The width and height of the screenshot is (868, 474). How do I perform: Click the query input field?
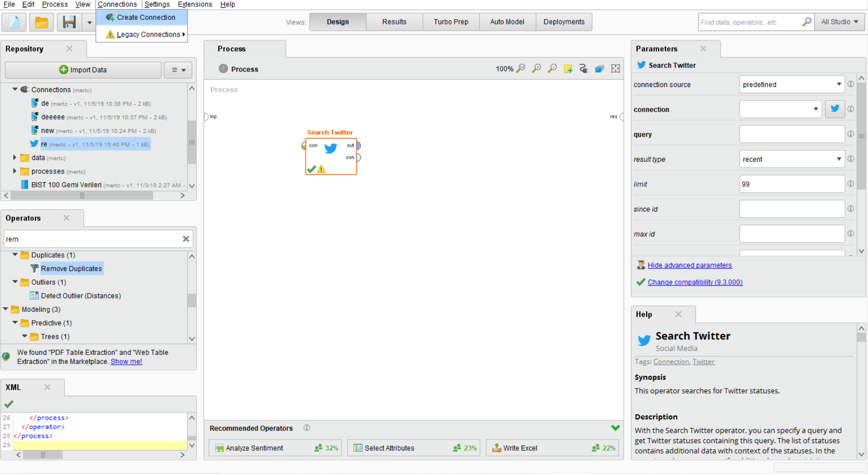click(x=792, y=134)
